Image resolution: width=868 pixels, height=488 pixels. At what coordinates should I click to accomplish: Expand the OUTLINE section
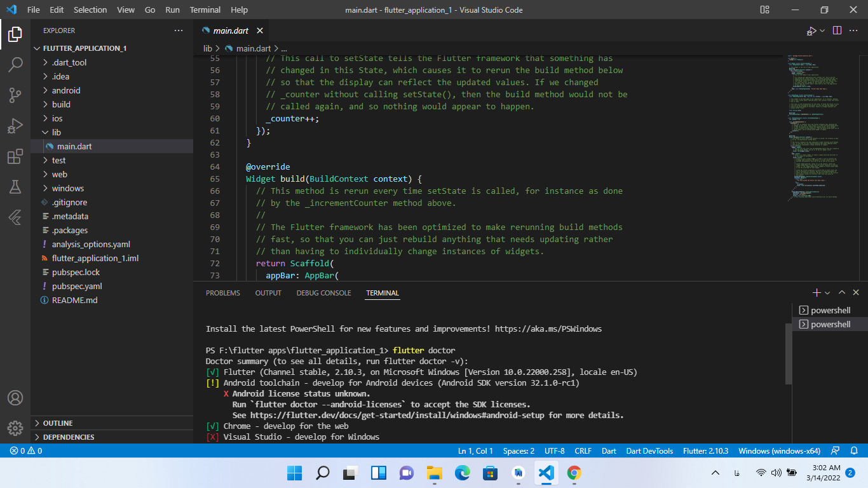pos(112,423)
